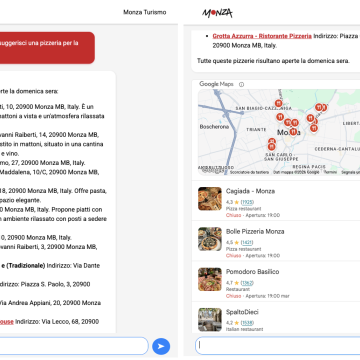This screenshot has width=360, height=360.
Task: Open Pomodoro Basilico review count 1362
Action: 247,283
